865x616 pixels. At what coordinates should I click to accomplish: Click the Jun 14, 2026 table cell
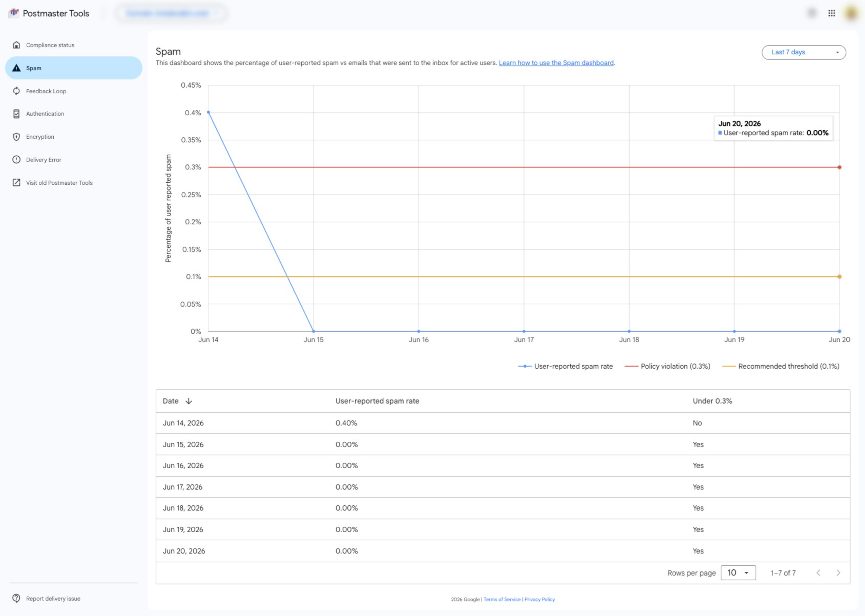pos(183,423)
